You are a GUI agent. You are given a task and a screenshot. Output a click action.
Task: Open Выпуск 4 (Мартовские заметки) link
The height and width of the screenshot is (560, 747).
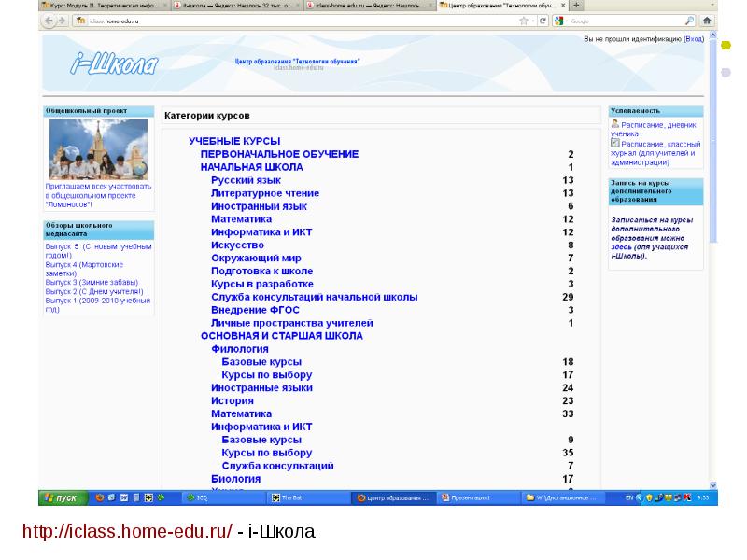[x=92, y=269]
